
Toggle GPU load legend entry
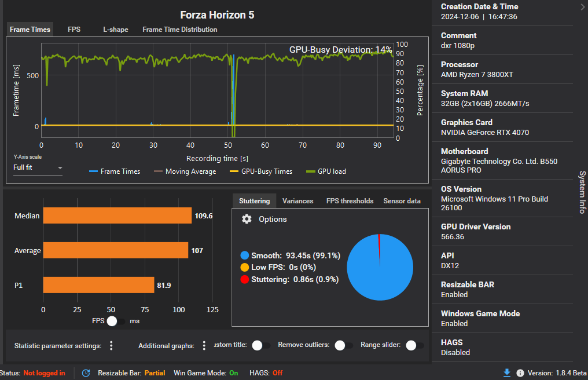tap(326, 171)
